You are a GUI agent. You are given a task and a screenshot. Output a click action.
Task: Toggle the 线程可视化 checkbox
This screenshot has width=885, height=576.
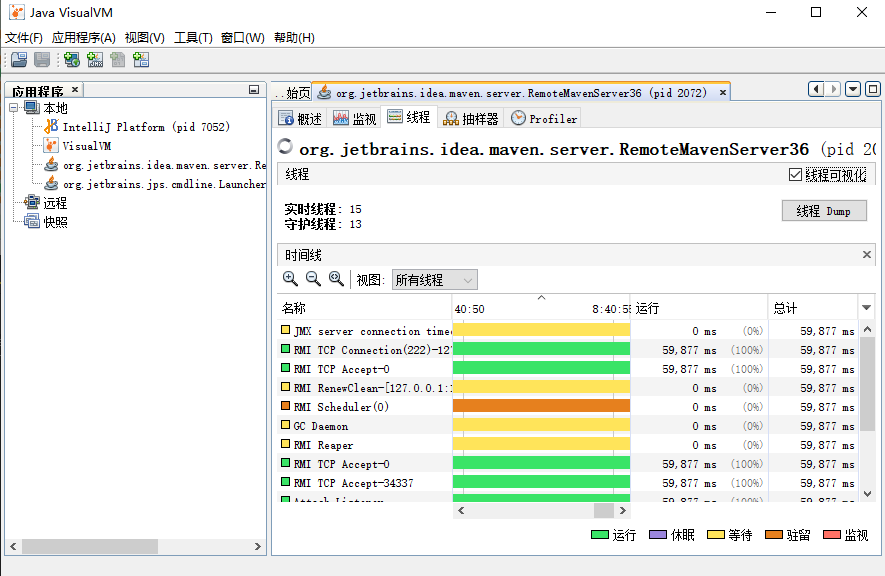(795, 175)
